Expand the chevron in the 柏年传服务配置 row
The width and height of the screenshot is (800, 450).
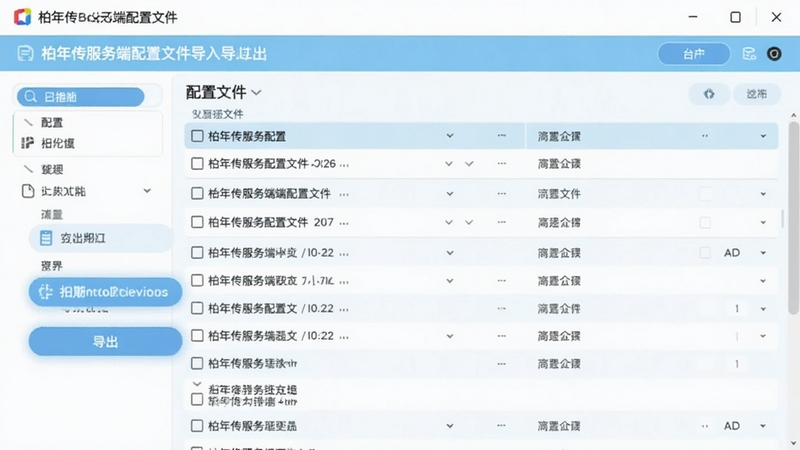click(x=449, y=136)
